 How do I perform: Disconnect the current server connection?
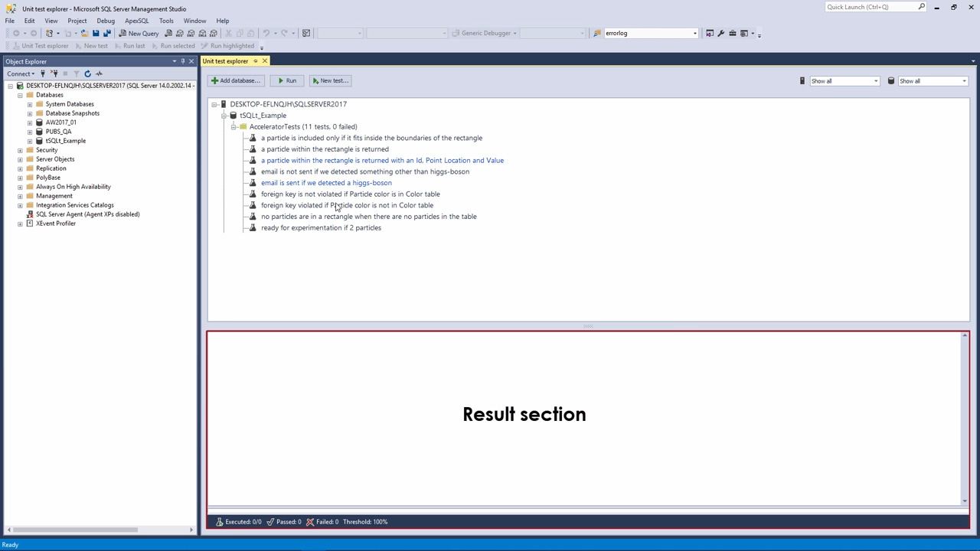[x=54, y=73]
